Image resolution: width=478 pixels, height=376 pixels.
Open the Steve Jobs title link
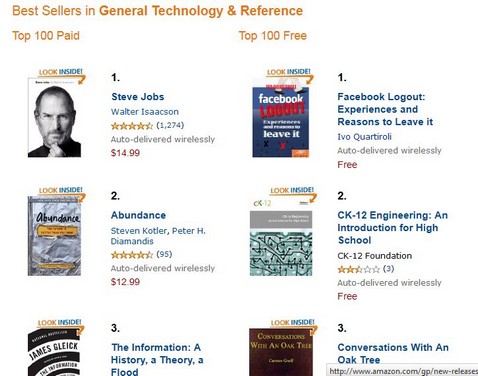[x=138, y=97]
